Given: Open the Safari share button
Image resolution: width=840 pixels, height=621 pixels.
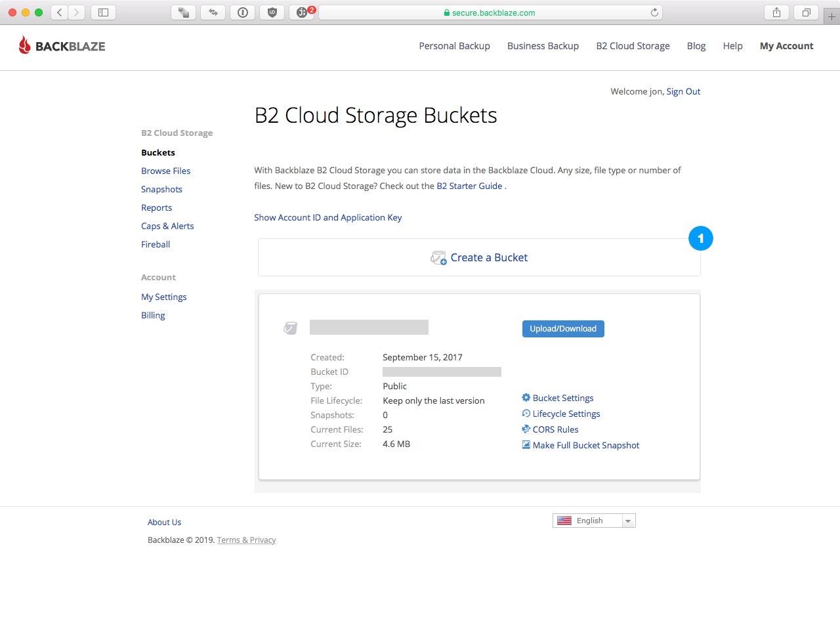Looking at the screenshot, I should 777,12.
